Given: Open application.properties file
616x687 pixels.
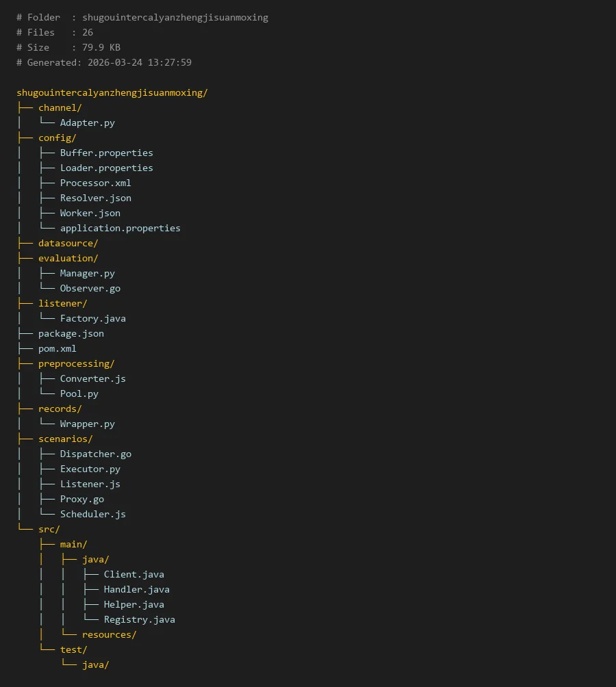Looking at the screenshot, I should pos(120,228).
